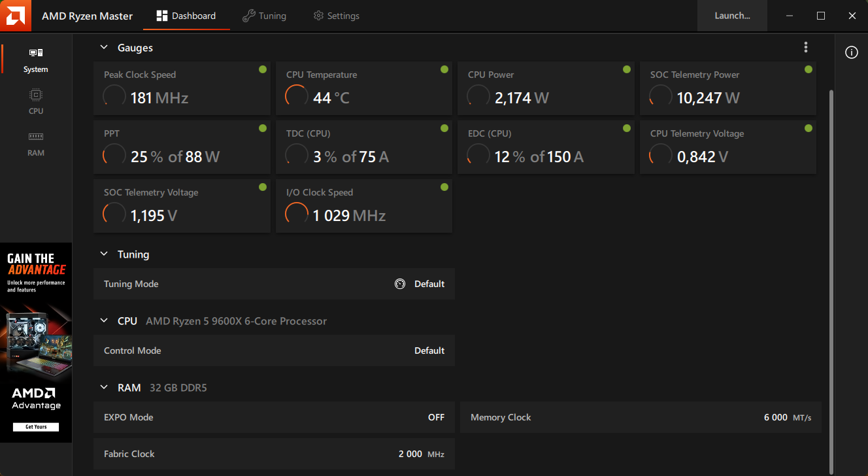Open the RAM sidebar view

point(36,143)
